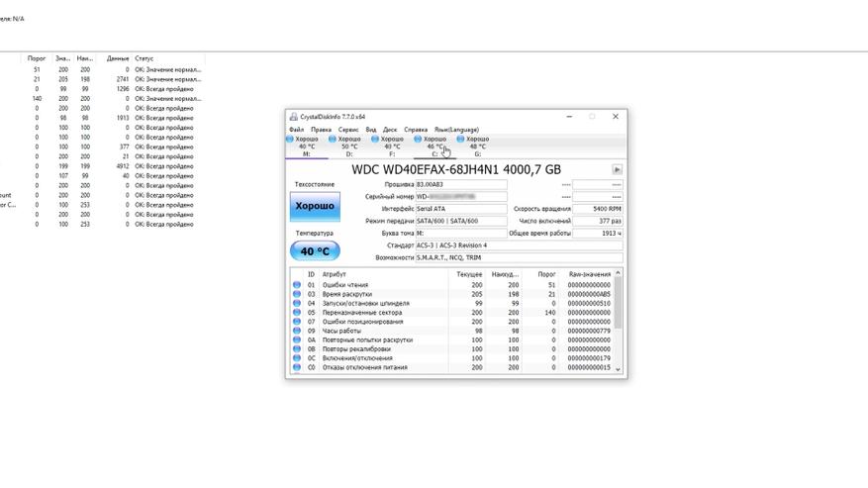Select the M: disk tab
Image resolution: width=868 pixels, height=488 pixels.
pos(307,146)
